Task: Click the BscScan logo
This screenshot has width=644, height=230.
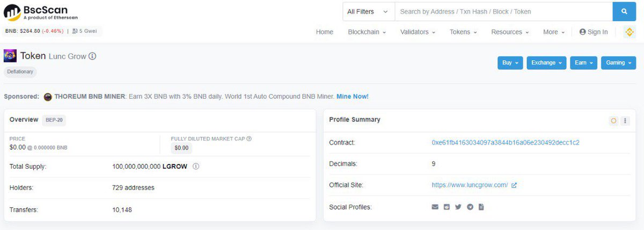Action: (x=42, y=12)
